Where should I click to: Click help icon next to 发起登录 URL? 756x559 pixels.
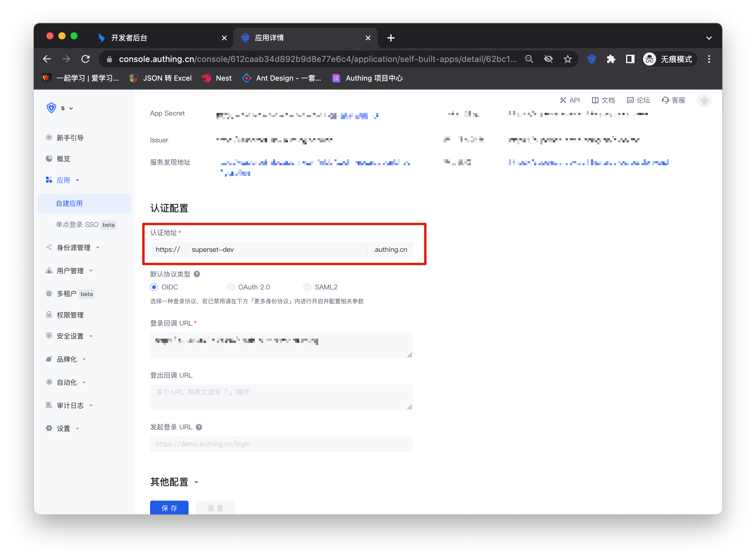199,427
